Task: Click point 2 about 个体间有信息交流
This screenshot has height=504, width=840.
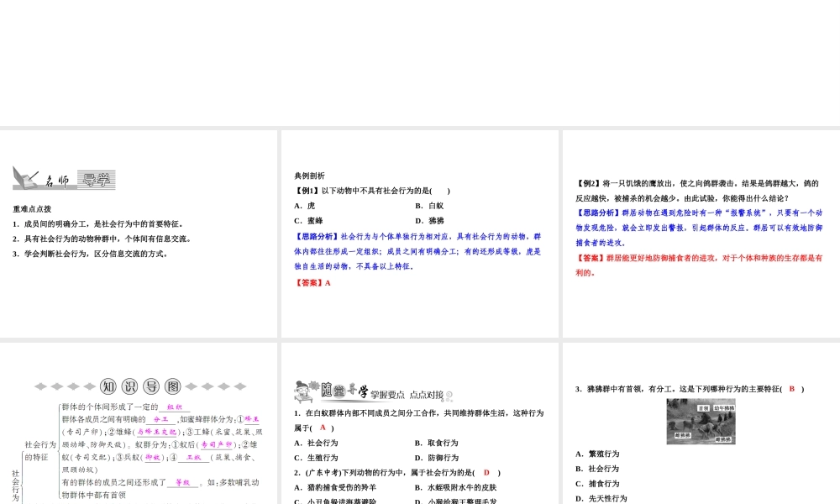Action: (102, 239)
